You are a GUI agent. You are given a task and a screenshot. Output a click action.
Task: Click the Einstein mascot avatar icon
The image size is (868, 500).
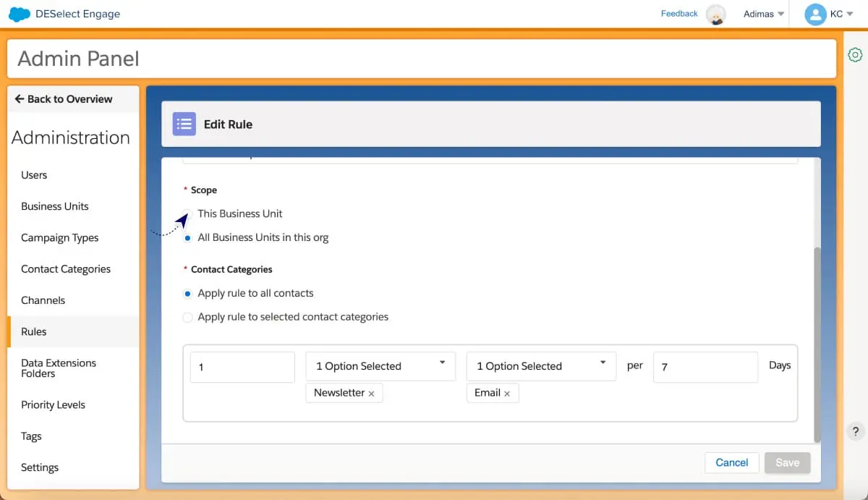[715, 14]
